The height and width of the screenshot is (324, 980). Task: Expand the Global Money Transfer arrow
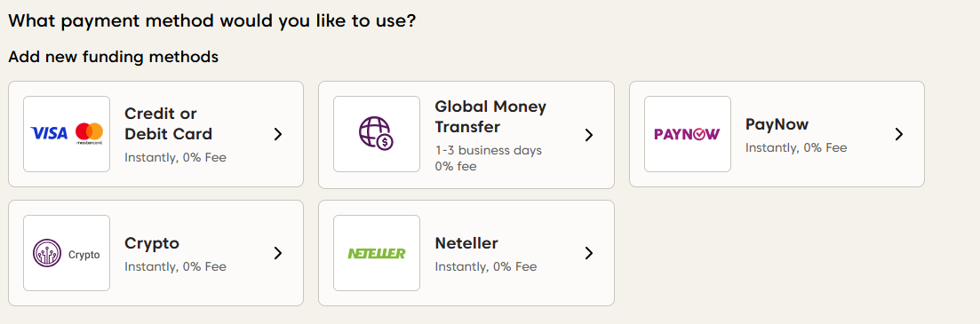588,135
